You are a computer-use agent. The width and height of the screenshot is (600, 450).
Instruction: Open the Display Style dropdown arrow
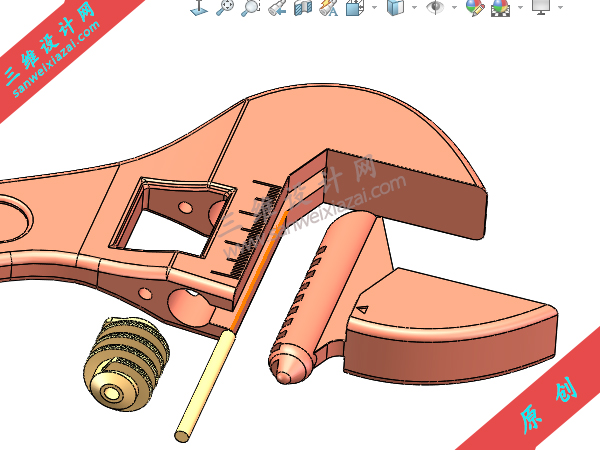(x=414, y=7)
